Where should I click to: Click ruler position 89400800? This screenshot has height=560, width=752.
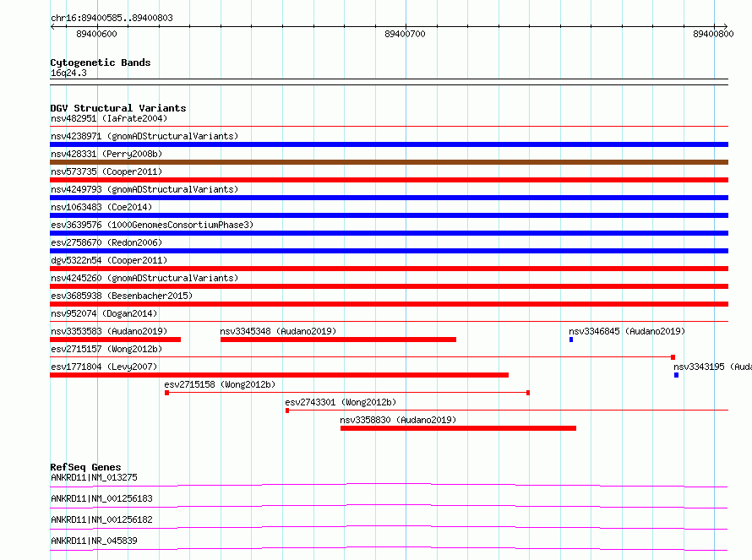coord(713,34)
